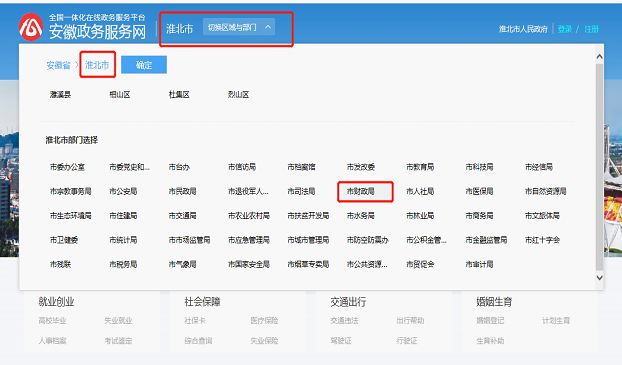Select department 市卫健委
This screenshot has height=365, width=622.
(64, 240)
